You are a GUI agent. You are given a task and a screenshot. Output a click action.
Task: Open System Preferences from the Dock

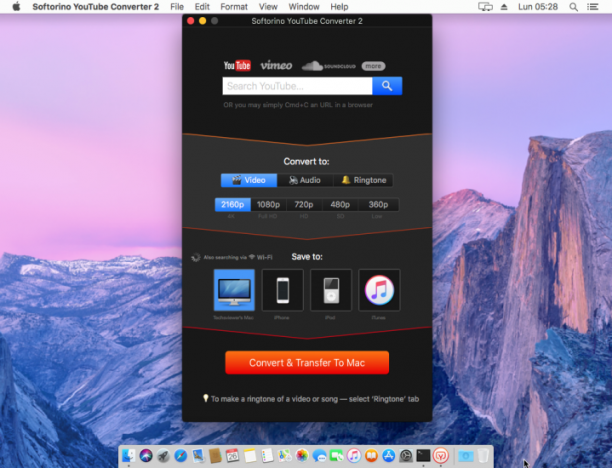(x=406, y=455)
